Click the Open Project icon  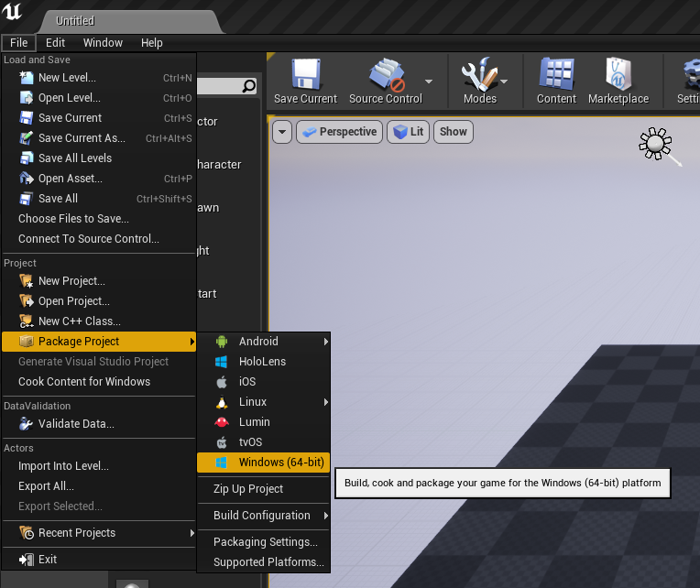click(27, 301)
